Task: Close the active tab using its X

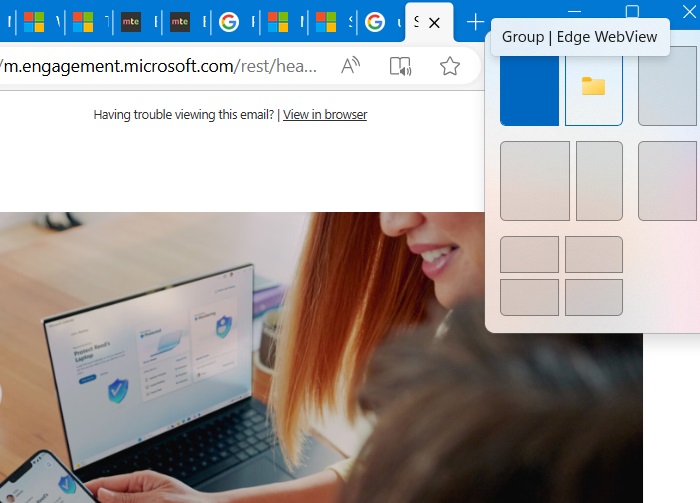Action: 434,23
